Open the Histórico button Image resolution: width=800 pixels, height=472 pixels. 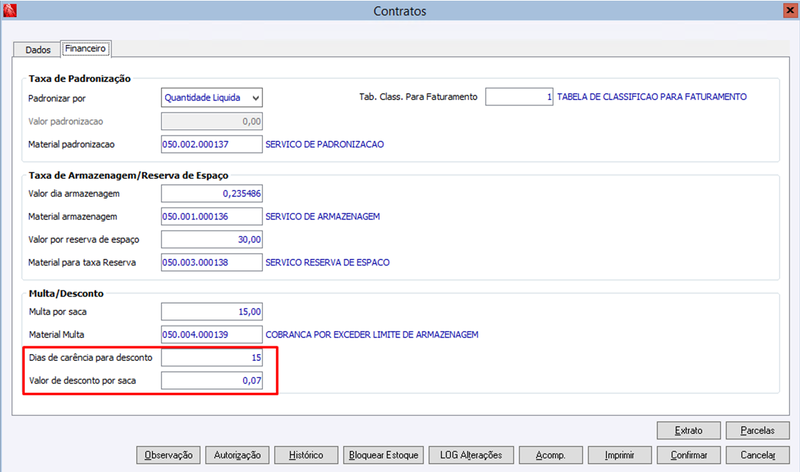[306, 455]
